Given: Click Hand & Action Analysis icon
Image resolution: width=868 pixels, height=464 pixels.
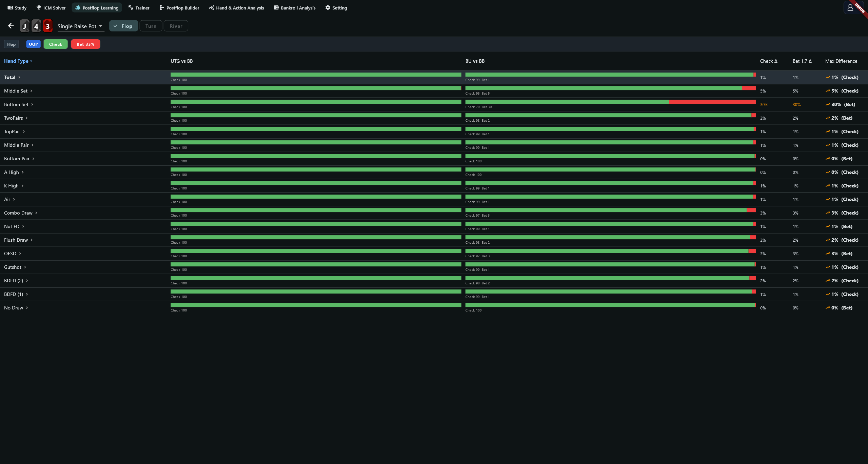Looking at the screenshot, I should pos(212,7).
